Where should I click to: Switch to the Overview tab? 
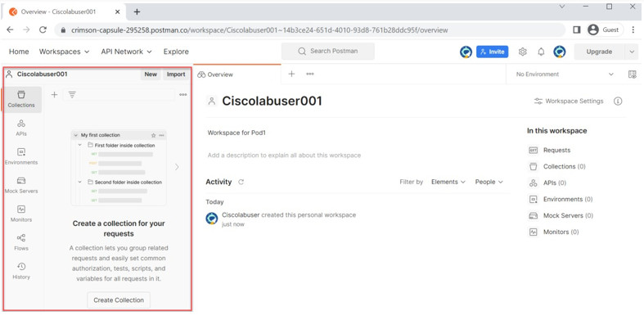(x=215, y=74)
